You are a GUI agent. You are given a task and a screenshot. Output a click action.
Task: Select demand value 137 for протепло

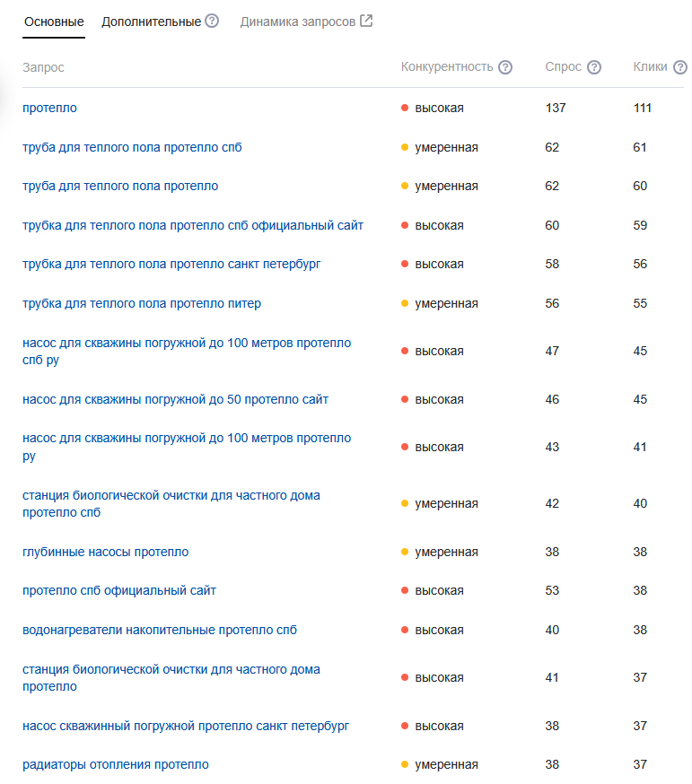click(x=556, y=108)
